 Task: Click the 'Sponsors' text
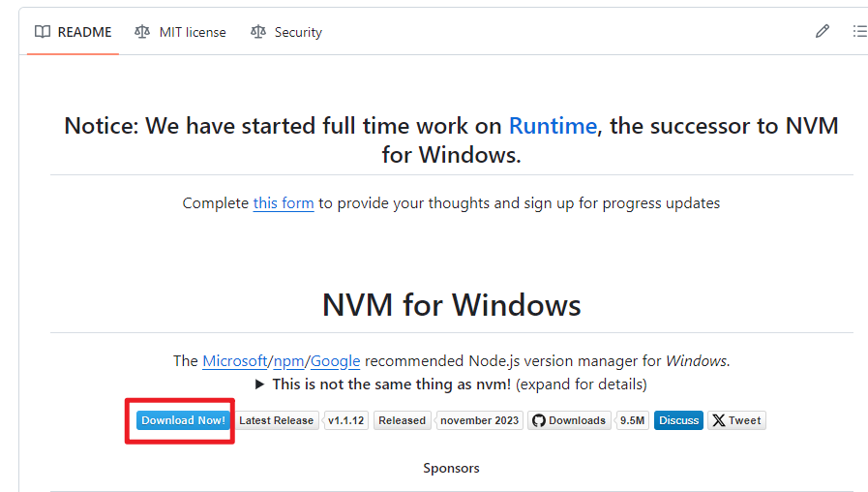click(x=451, y=468)
